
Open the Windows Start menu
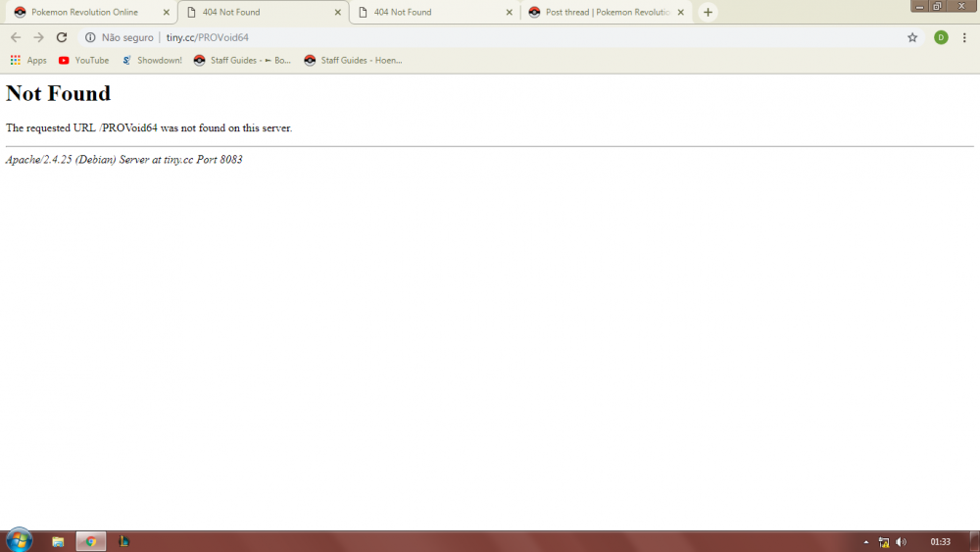click(19, 540)
